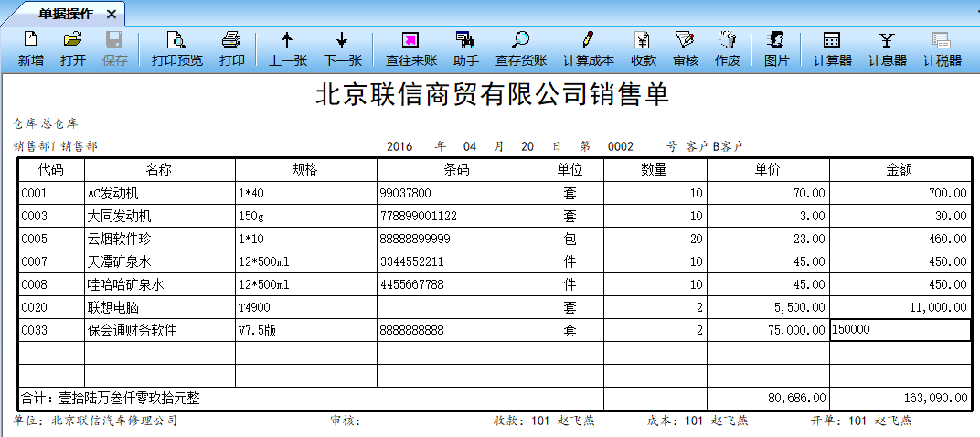Select the 云烟软件珍 name cell
Screen dimensions: 980x437
pos(160,239)
